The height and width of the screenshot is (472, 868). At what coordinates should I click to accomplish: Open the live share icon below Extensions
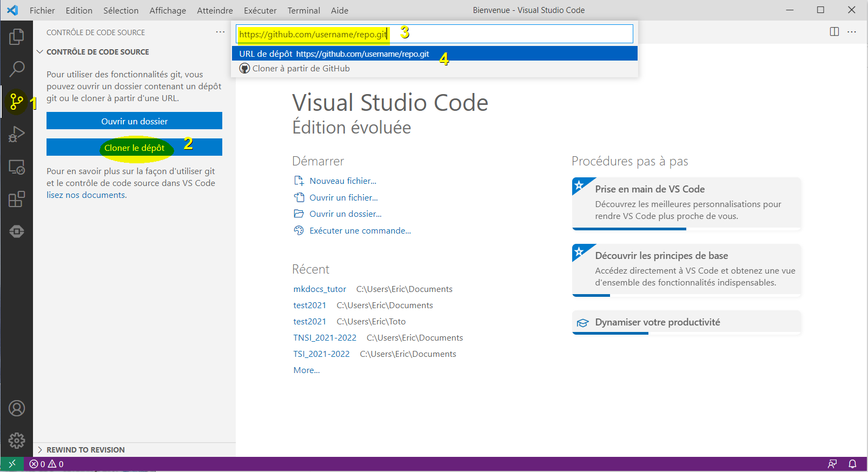17,231
